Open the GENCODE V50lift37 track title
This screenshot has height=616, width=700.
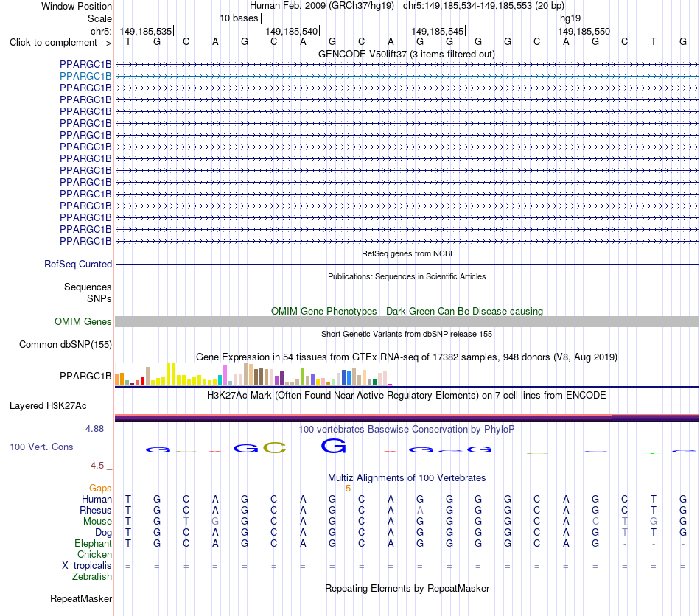click(x=406, y=54)
